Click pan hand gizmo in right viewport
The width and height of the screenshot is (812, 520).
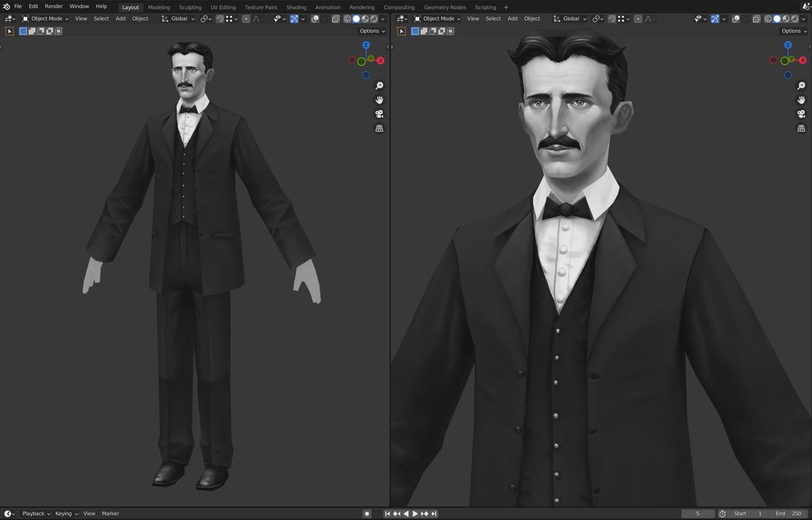(x=801, y=100)
